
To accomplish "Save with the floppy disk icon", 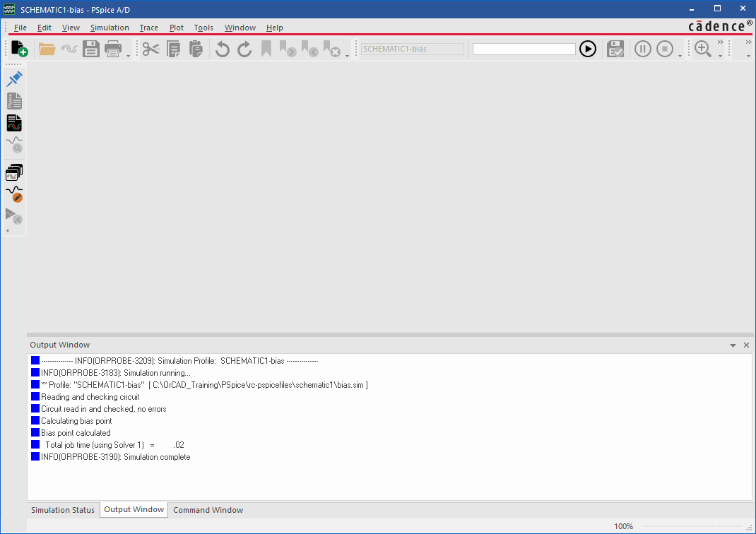I will click(x=90, y=49).
